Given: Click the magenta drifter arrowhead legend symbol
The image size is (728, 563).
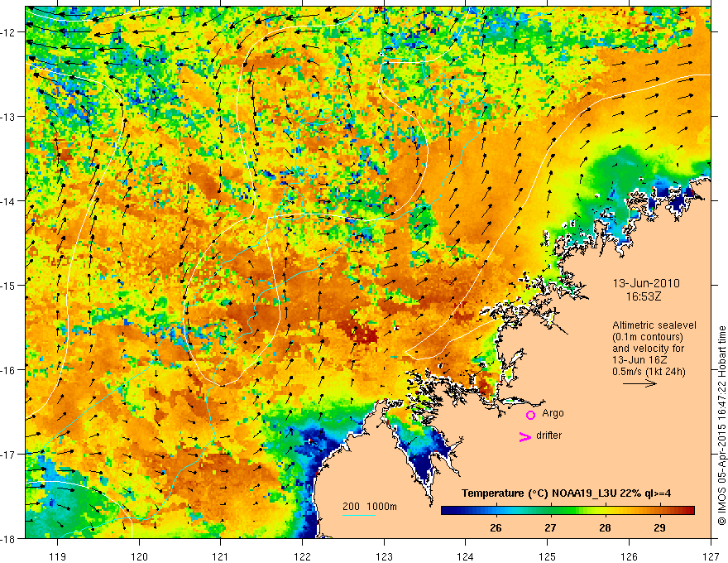Looking at the screenshot, I should 525,436.
